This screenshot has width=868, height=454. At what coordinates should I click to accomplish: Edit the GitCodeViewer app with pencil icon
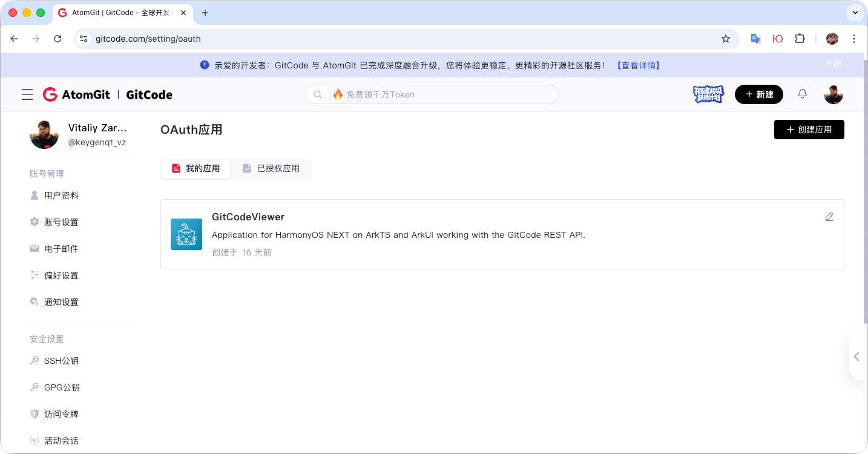829,217
